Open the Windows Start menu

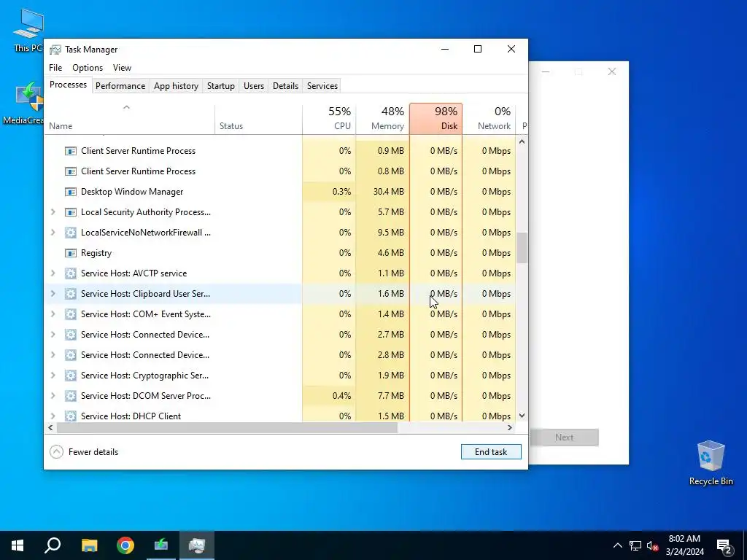[x=18, y=545]
